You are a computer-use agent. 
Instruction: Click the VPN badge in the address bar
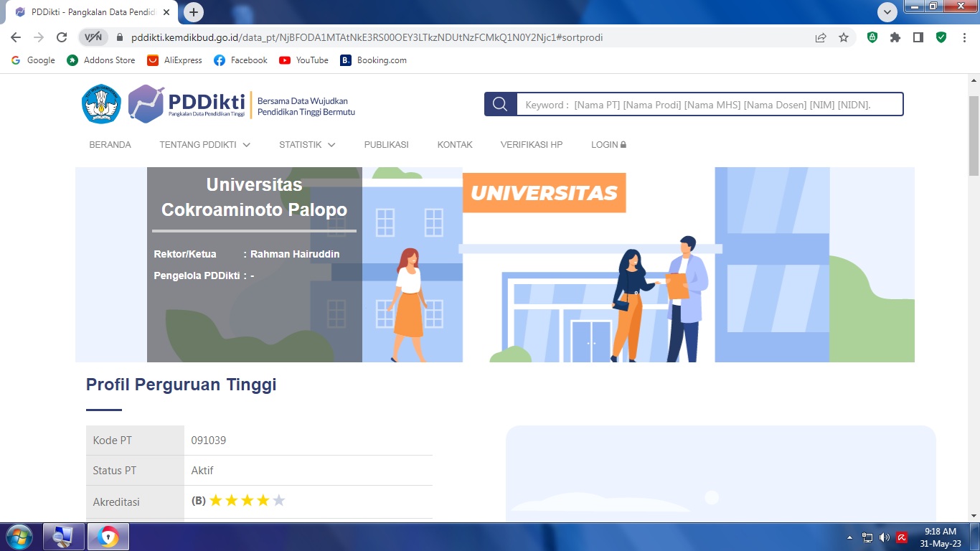93,37
